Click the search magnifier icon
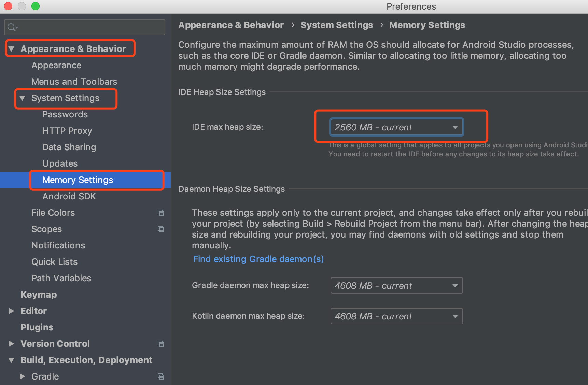The height and width of the screenshot is (385, 588). pos(12,27)
